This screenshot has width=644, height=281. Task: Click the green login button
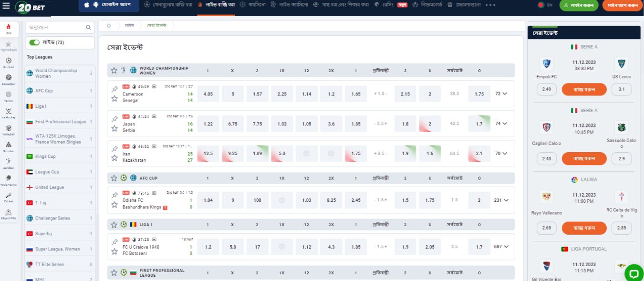pos(579,5)
